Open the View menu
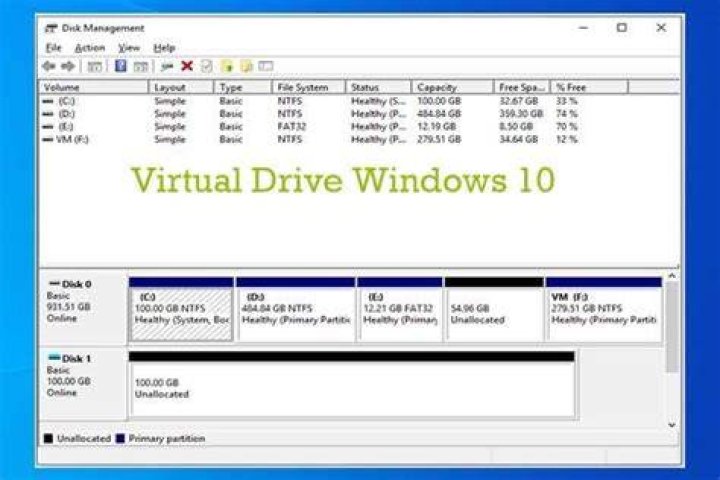Image resolution: width=720 pixels, height=480 pixels. (x=129, y=48)
